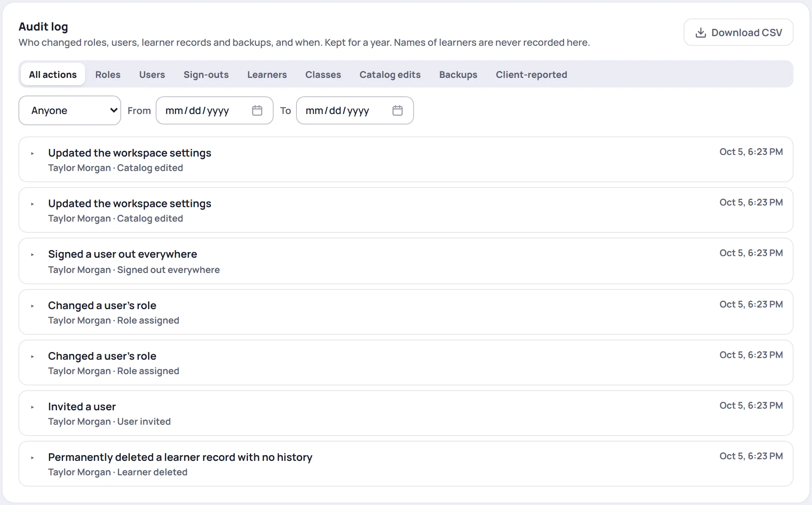812x505 pixels.
Task: Focus the To date input field
Action: 355,110
